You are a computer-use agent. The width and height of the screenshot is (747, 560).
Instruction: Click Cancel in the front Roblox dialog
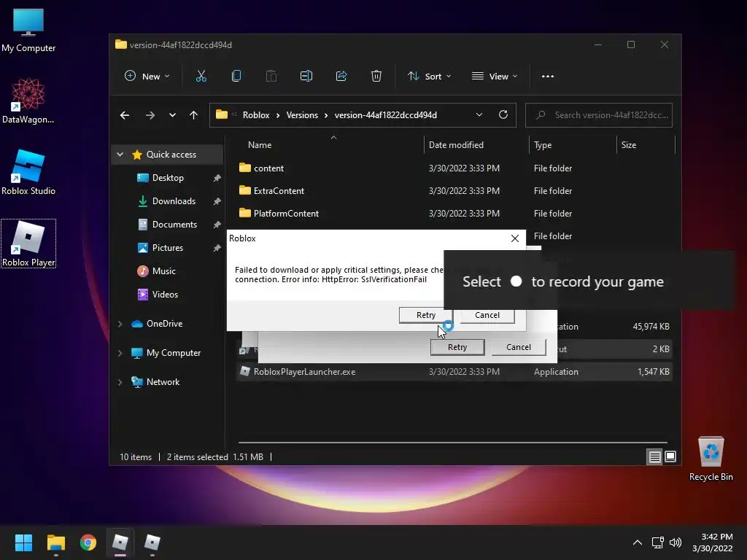point(487,315)
